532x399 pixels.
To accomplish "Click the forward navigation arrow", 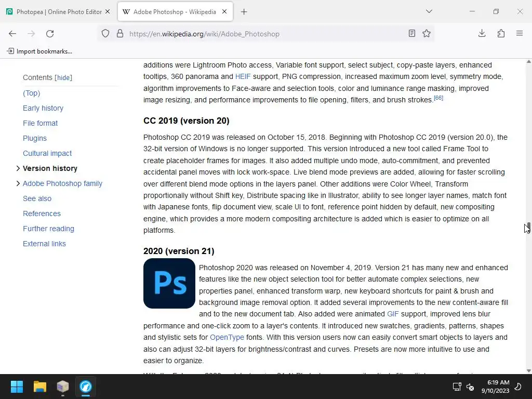I will pos(31,34).
